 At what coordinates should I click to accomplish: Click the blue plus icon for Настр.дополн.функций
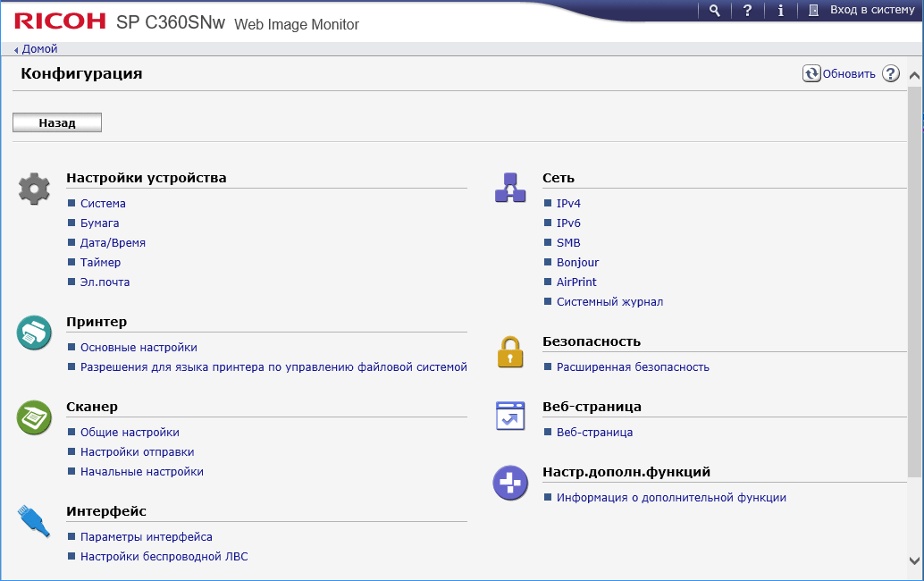point(510,483)
